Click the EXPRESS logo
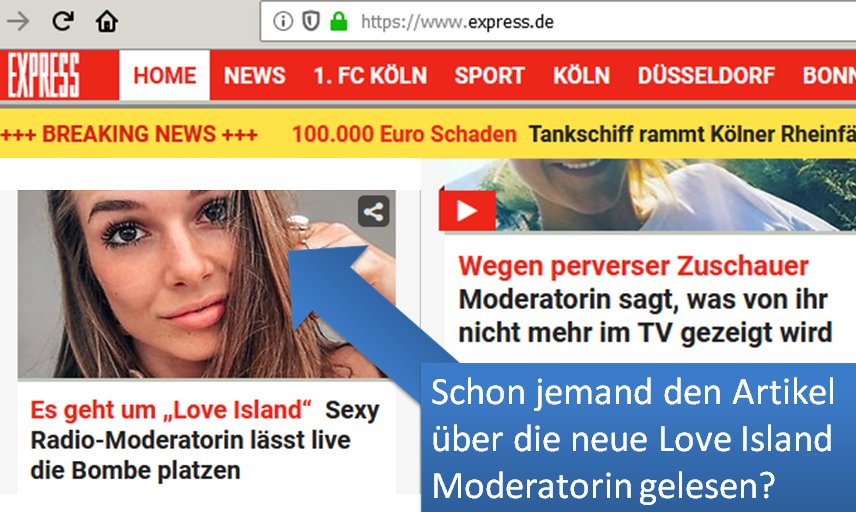Screen dimensions: 856x512 click(x=44, y=75)
